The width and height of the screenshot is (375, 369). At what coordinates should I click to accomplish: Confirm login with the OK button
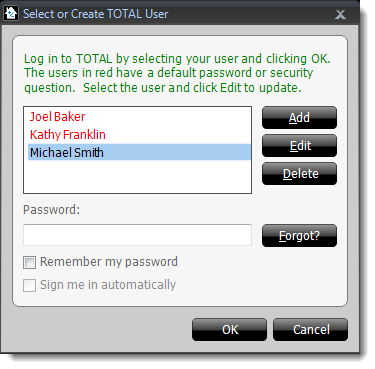pyautogui.click(x=229, y=330)
